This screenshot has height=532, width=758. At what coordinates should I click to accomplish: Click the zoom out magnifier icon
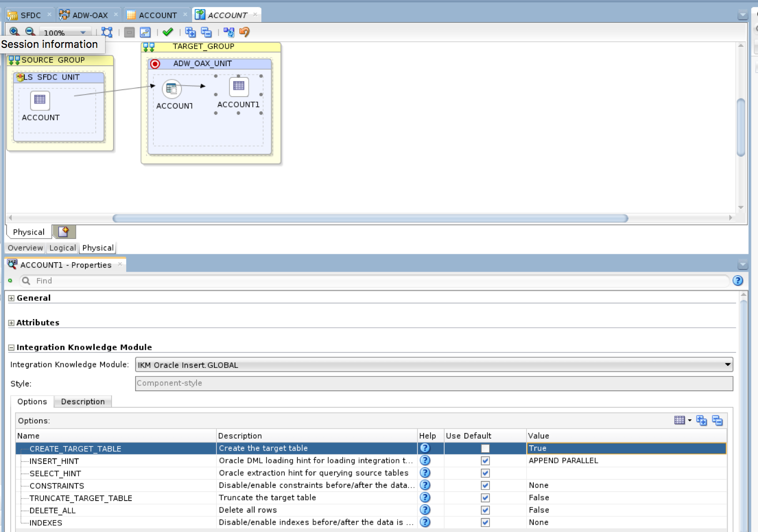tap(30, 31)
